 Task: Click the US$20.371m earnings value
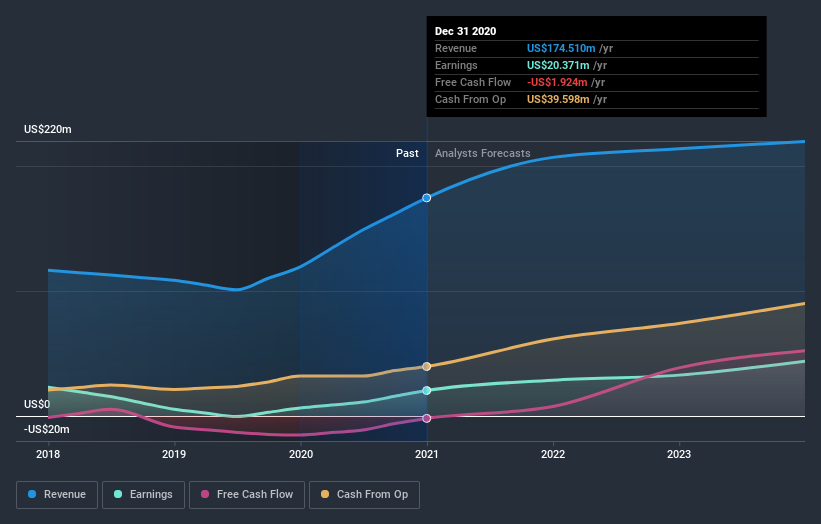(558, 65)
